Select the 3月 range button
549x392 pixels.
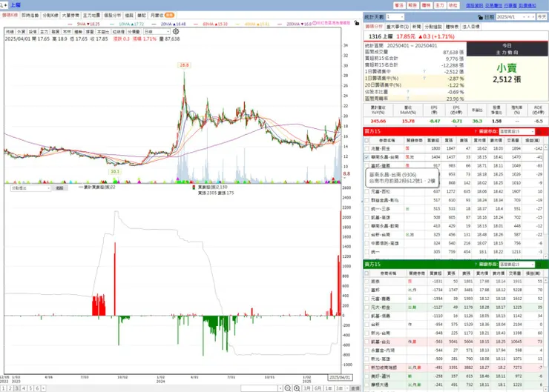pyautogui.click(x=307, y=388)
